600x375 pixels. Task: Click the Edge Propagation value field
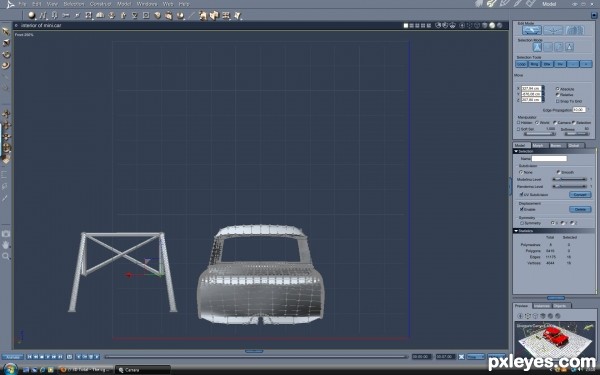point(579,110)
